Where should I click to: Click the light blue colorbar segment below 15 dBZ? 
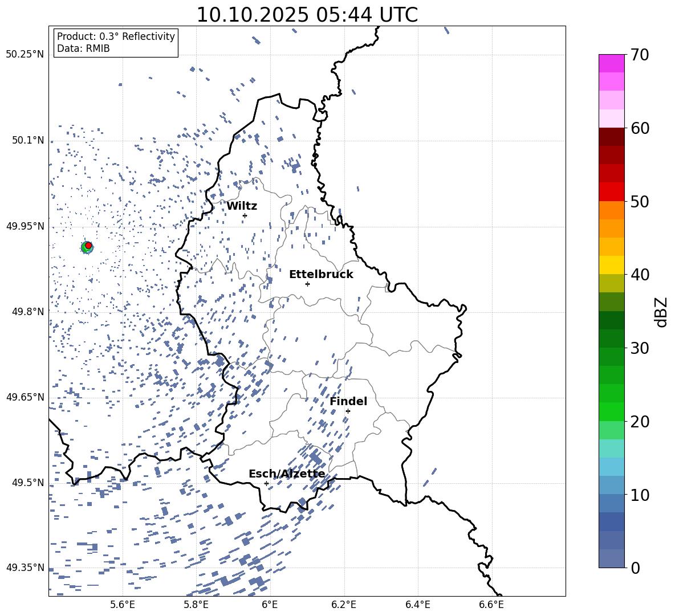(x=611, y=467)
